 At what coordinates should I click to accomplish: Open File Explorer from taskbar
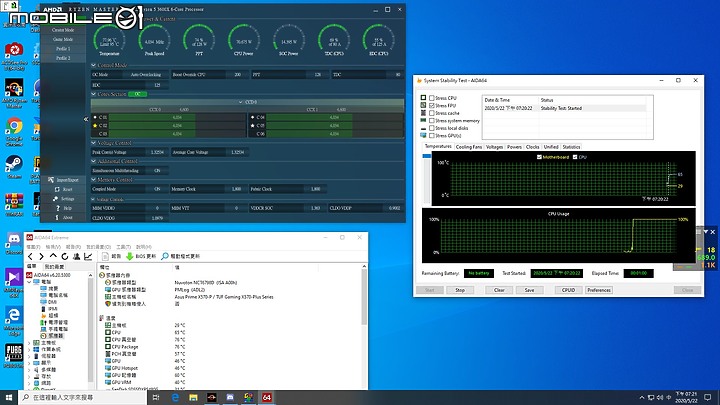(x=193, y=397)
